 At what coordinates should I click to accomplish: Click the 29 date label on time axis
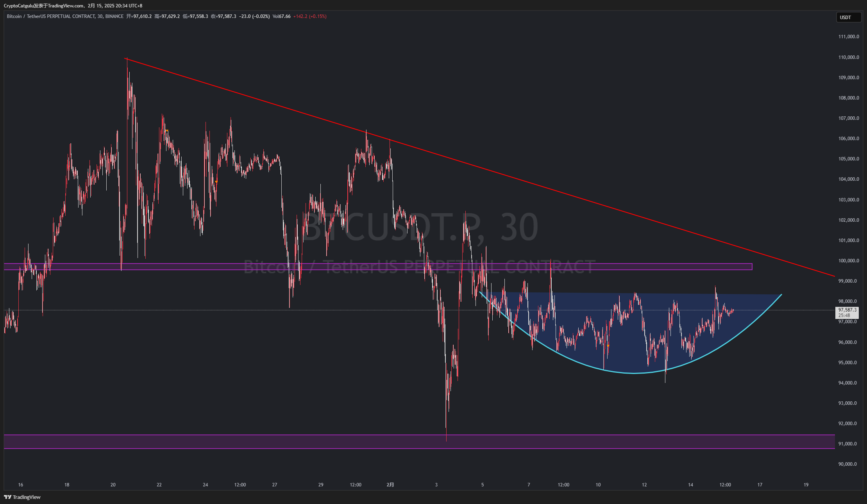(x=321, y=484)
